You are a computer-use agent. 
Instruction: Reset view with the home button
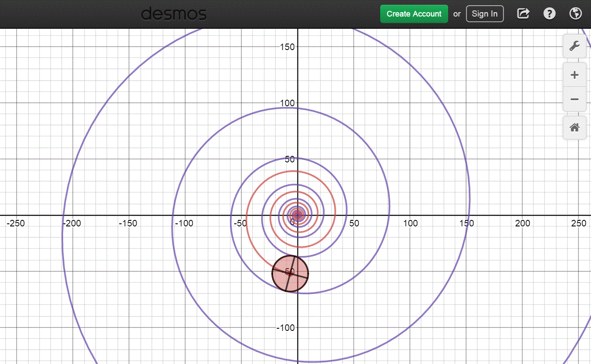pos(574,128)
